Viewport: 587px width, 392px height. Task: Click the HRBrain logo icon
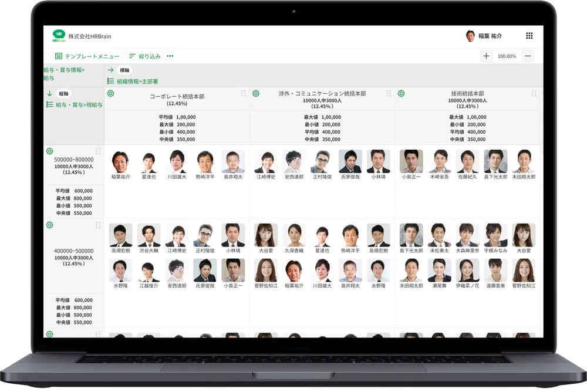[x=59, y=36]
